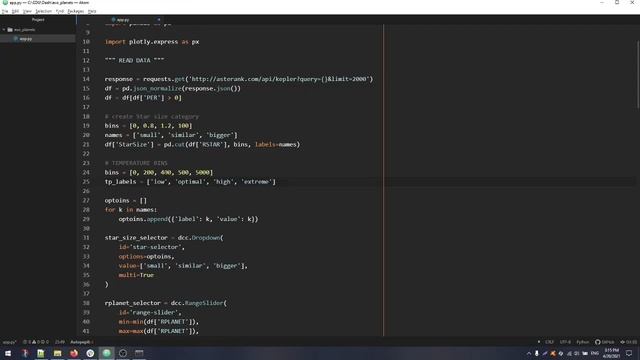
Task: Open the last taskbar window icon
Action: pos(139,353)
